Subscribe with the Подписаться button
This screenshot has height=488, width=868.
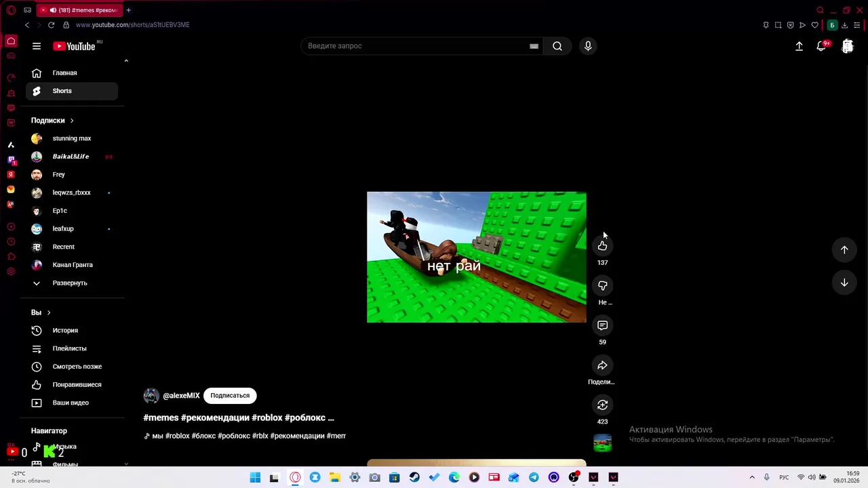pos(230,396)
